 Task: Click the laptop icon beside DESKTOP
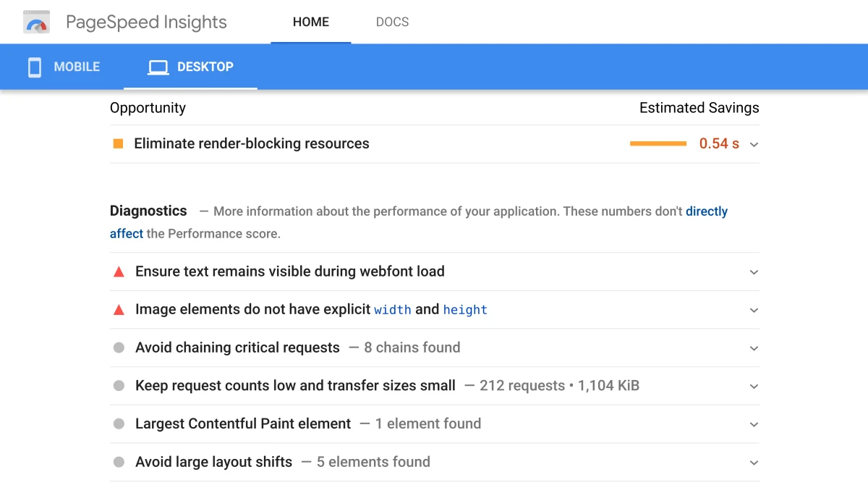point(158,67)
